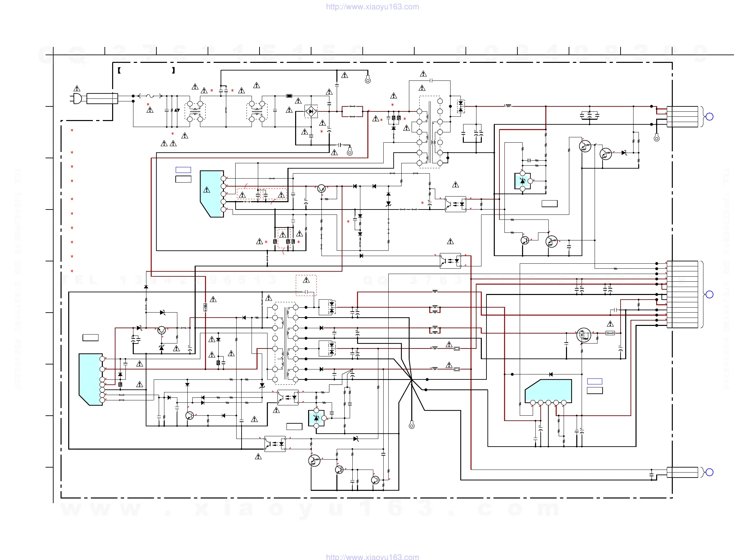This screenshot has height=560, width=745.
Task: Click the blue-outlined label box near lower-right IC
Action: point(595,381)
